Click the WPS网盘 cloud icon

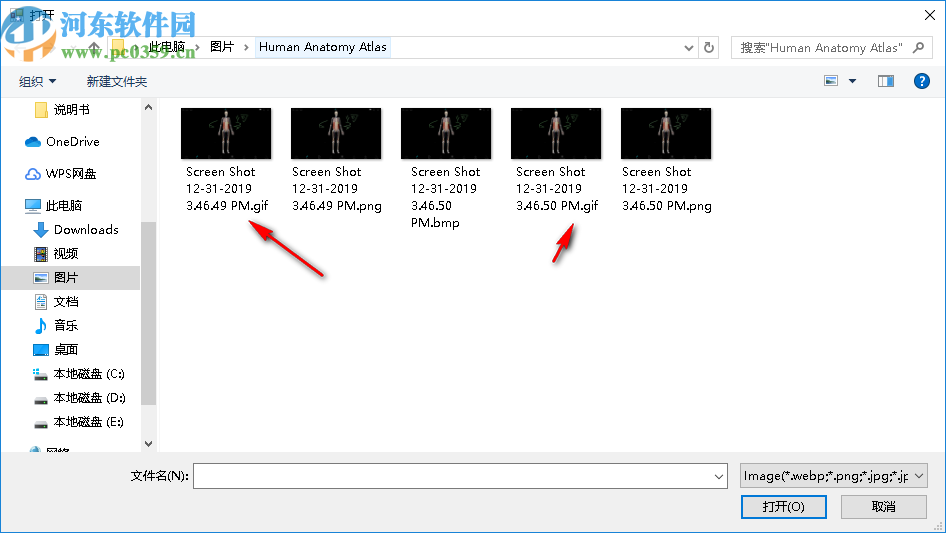click(33, 174)
